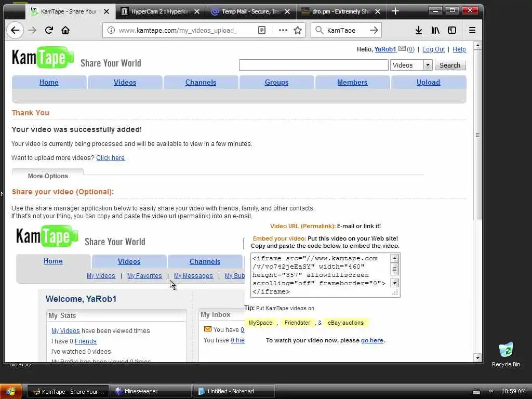Click inside the embed code text area
This screenshot has height=399, width=532.
coord(320,275)
